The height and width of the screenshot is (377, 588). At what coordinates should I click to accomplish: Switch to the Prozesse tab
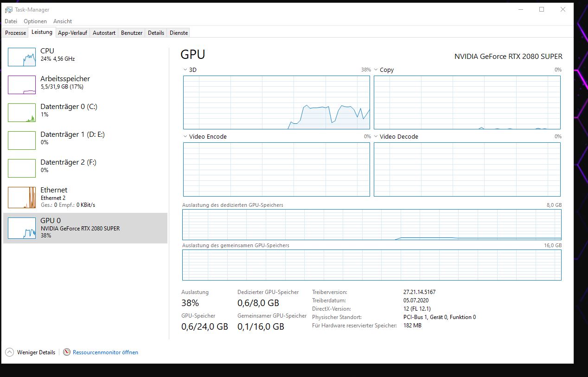(x=16, y=33)
